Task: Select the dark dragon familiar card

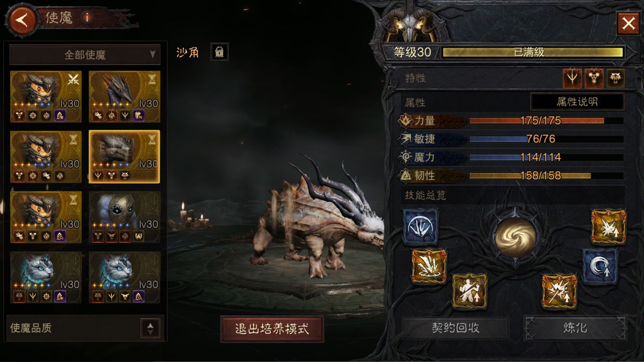Action: [x=124, y=96]
